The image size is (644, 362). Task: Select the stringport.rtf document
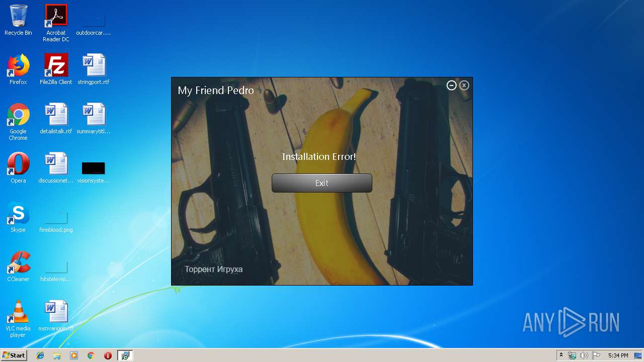coord(94,69)
